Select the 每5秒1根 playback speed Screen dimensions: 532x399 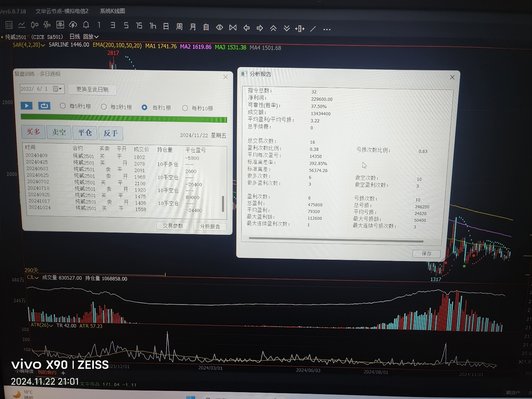tap(63, 106)
